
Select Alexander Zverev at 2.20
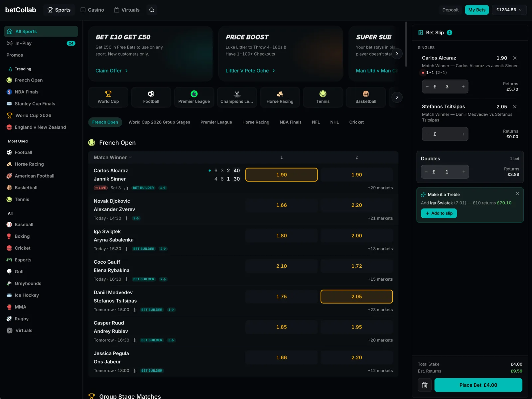click(357, 205)
